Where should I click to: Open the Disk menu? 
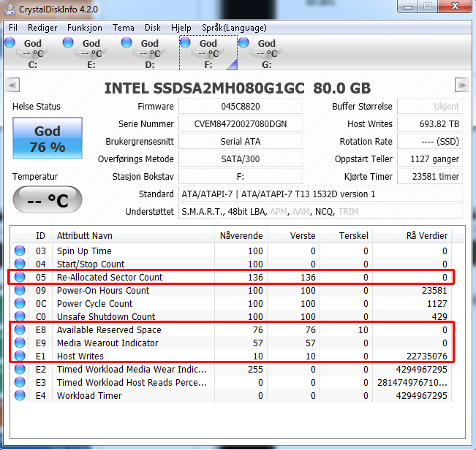click(152, 28)
